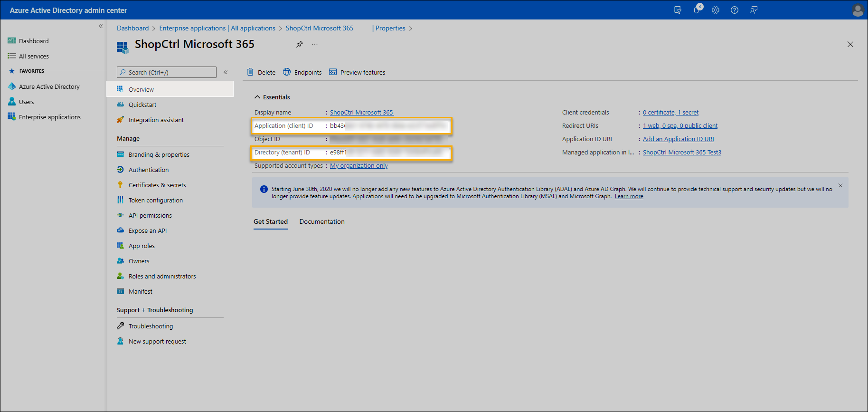The height and width of the screenshot is (412, 868).
Task: Click the info icon in ADAL banner
Action: (x=264, y=189)
